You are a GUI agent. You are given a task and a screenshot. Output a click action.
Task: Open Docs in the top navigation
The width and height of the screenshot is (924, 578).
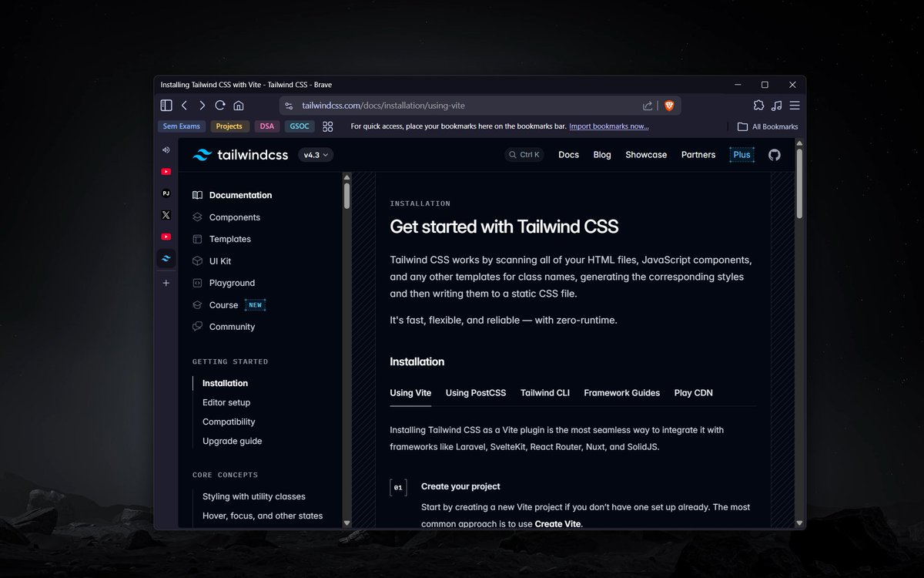click(x=568, y=155)
